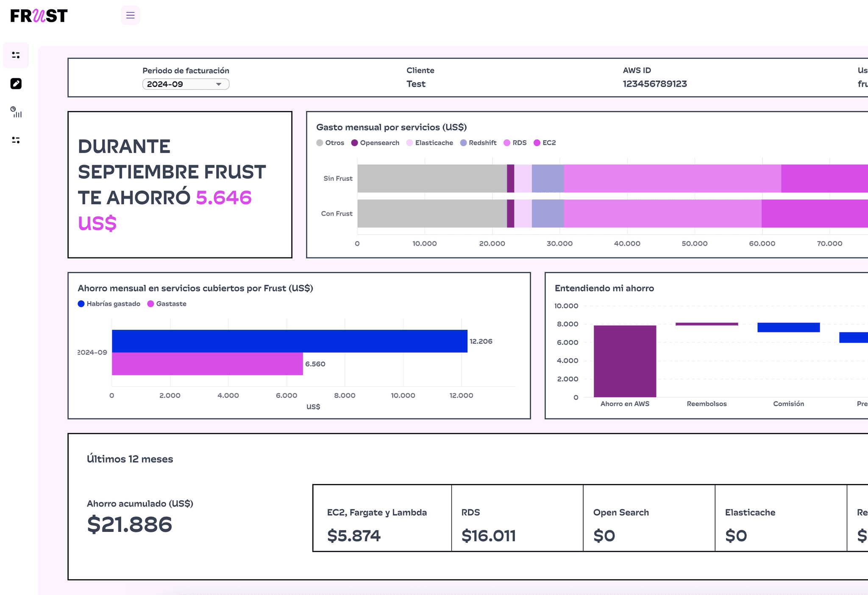The width and height of the screenshot is (868, 595).
Task: Click the 6.560 data label
Action: [x=315, y=364]
